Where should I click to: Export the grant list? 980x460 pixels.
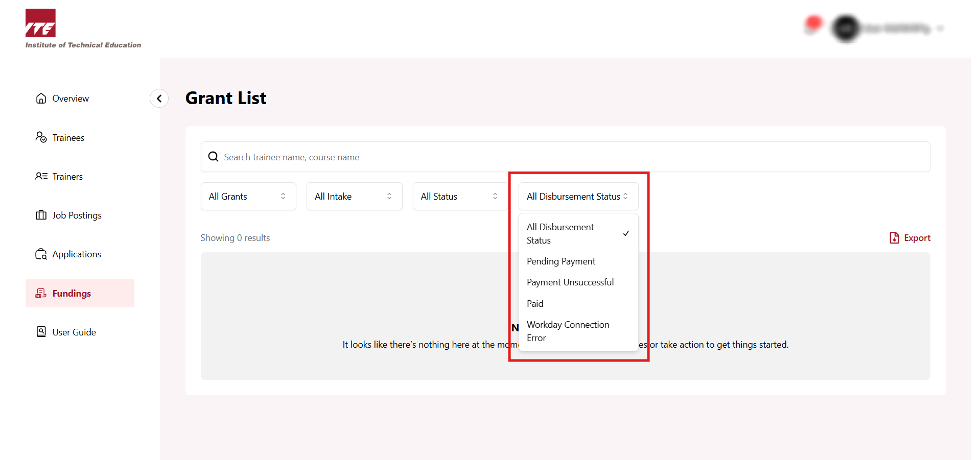pyautogui.click(x=910, y=238)
